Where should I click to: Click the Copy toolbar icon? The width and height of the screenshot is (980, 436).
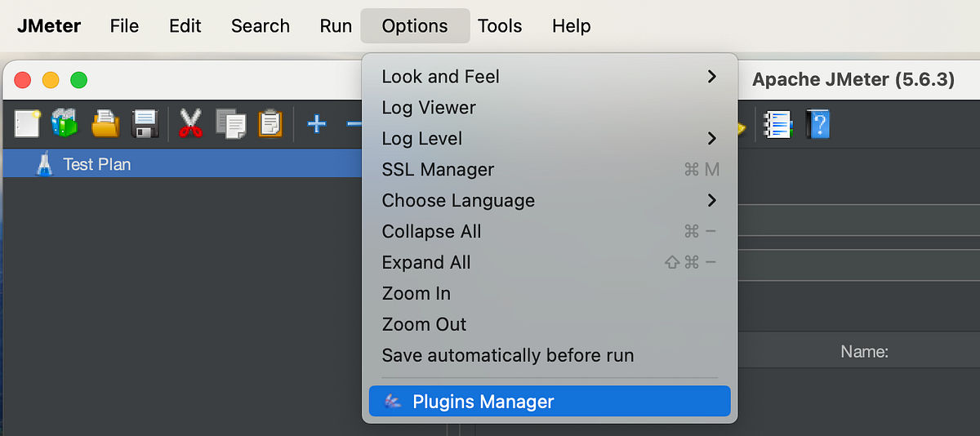tap(230, 123)
